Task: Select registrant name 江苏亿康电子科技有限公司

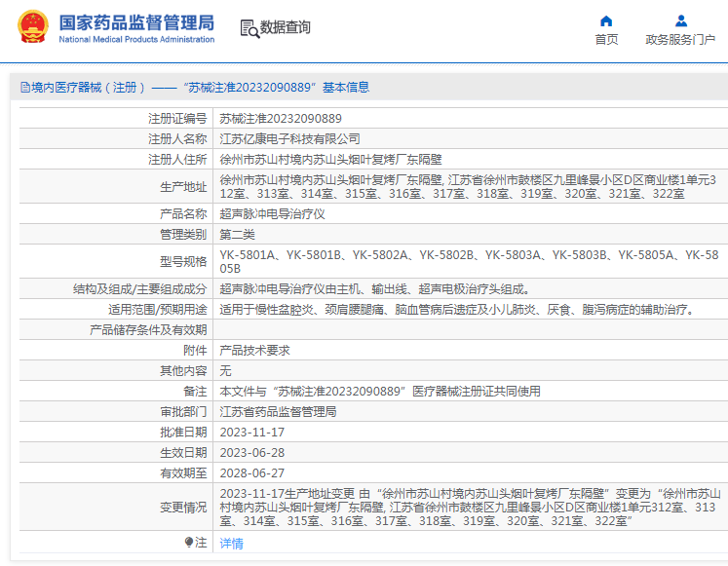Action: (x=289, y=139)
